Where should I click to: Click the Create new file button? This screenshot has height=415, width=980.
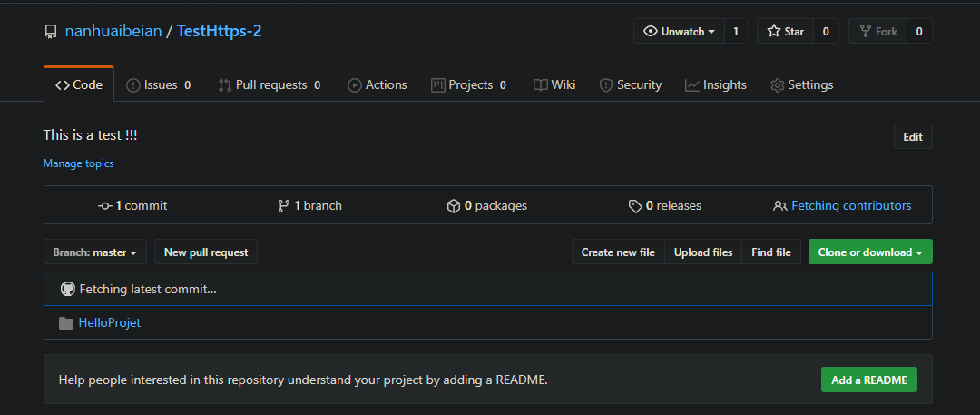618,252
